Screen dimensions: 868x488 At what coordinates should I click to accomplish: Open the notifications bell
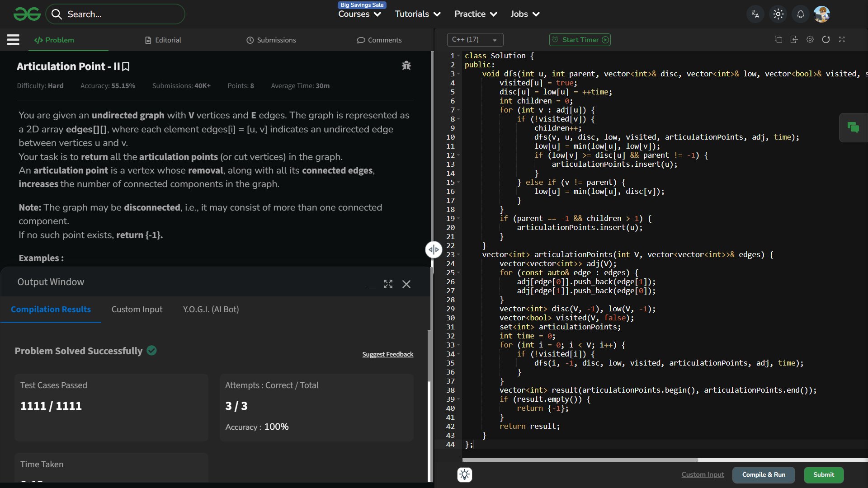800,14
